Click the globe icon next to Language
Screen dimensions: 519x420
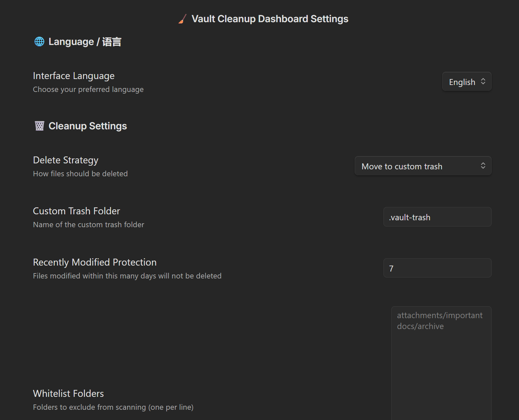point(39,42)
